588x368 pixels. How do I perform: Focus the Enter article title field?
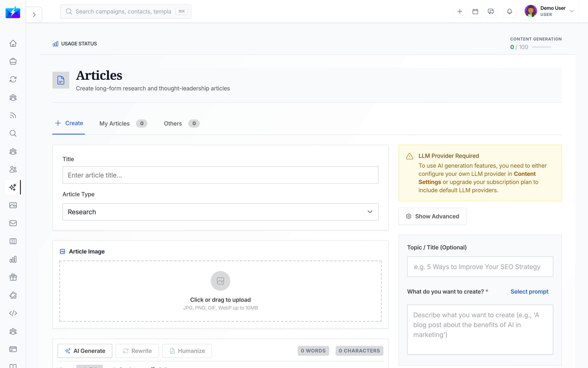[220, 175]
